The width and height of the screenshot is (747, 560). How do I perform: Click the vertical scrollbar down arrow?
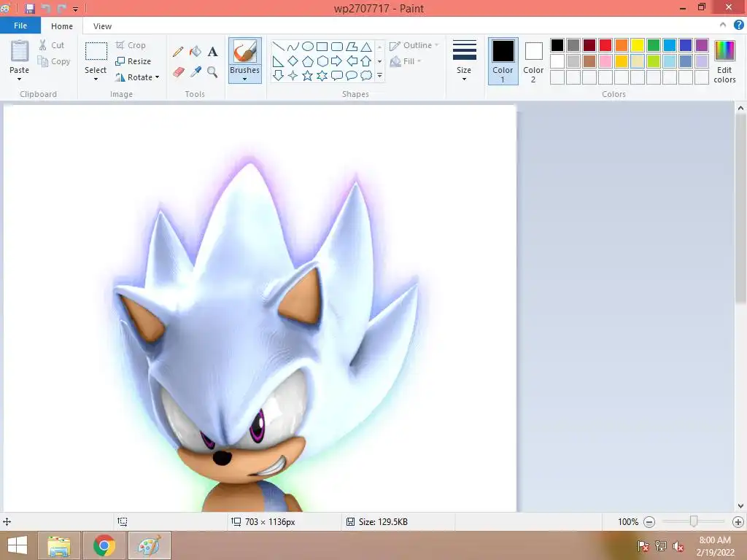point(740,506)
